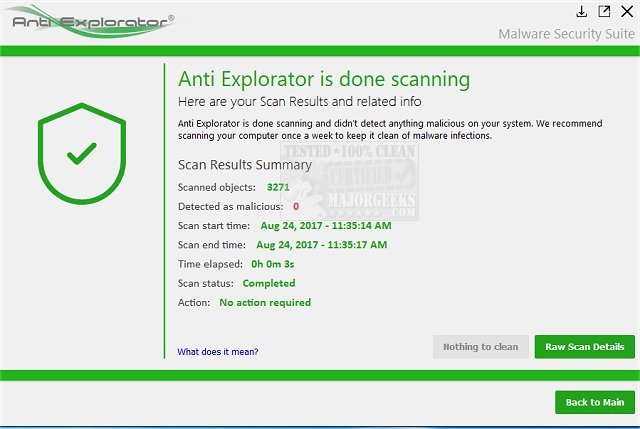Click the scan description paragraph text
The height and width of the screenshot is (429, 640).
click(390, 129)
